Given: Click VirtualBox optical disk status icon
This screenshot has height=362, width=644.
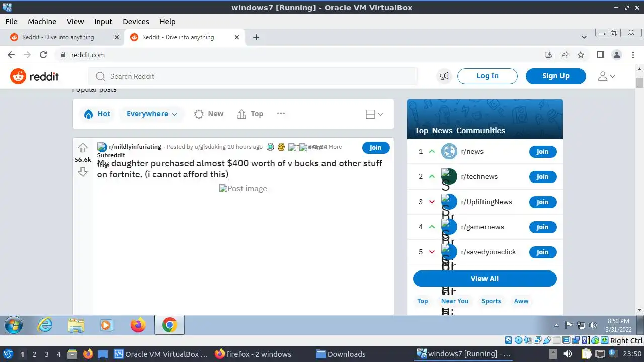Looking at the screenshot, I should coord(518,340).
